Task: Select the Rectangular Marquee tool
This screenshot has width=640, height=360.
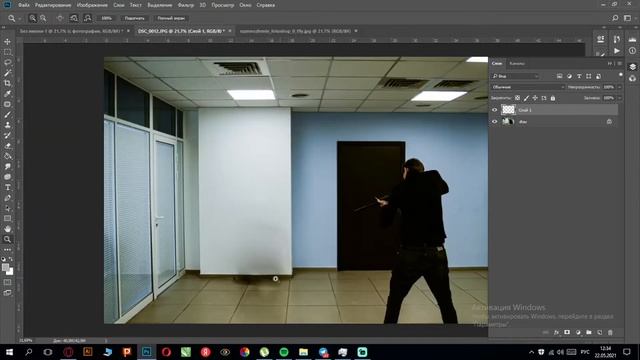Action: [x=7, y=52]
